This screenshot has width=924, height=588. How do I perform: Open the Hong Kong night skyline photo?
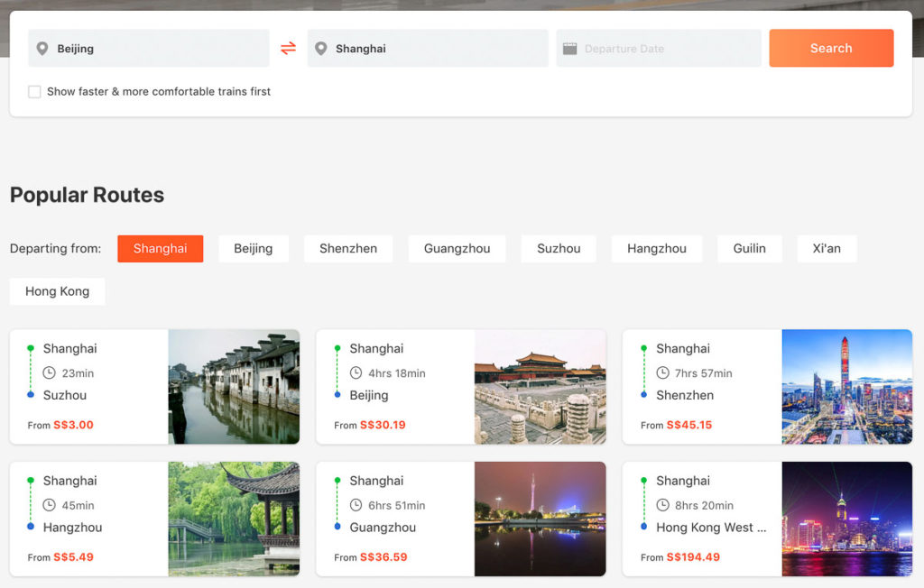pyautogui.click(x=847, y=519)
